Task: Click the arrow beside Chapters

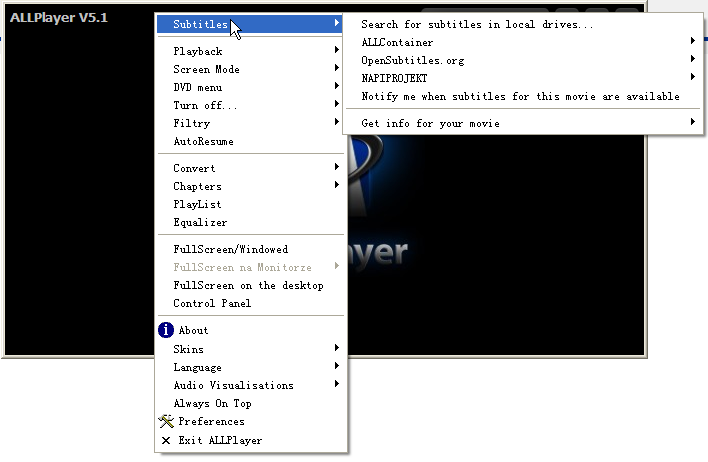Action: 337,185
